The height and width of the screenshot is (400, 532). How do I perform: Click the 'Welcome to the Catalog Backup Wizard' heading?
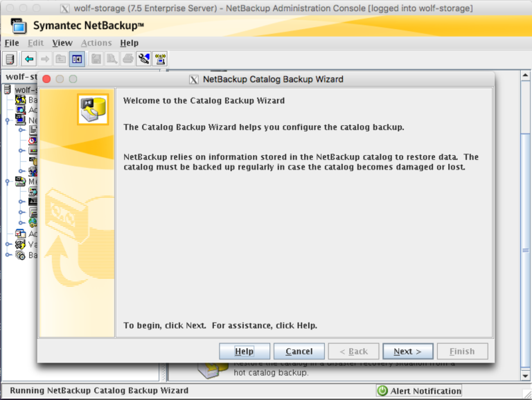[204, 100]
